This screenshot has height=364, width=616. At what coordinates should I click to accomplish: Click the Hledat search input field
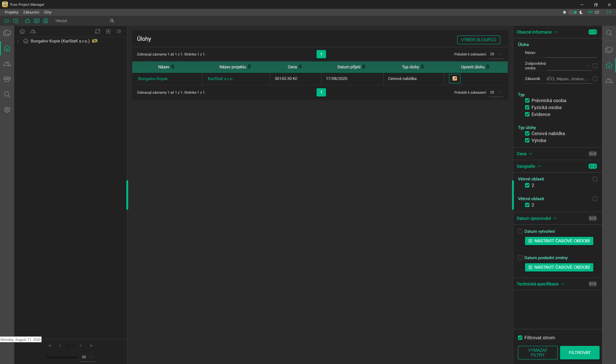[81, 21]
